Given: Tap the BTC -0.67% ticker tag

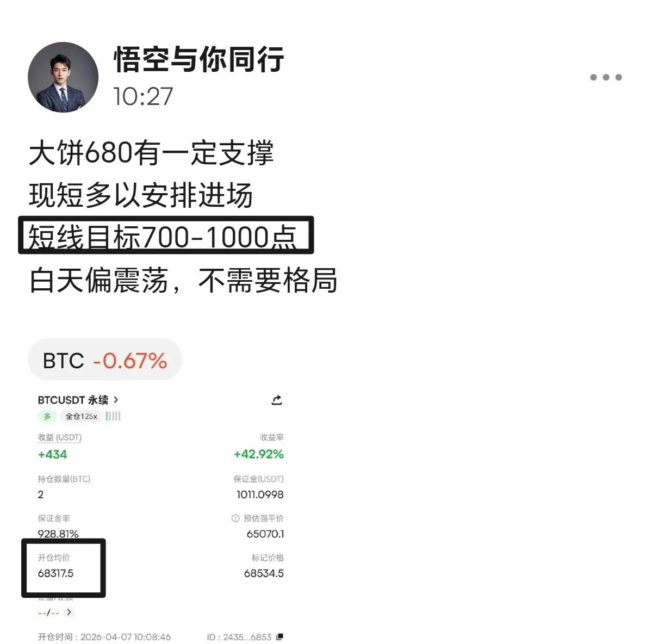Looking at the screenshot, I should click(105, 360).
